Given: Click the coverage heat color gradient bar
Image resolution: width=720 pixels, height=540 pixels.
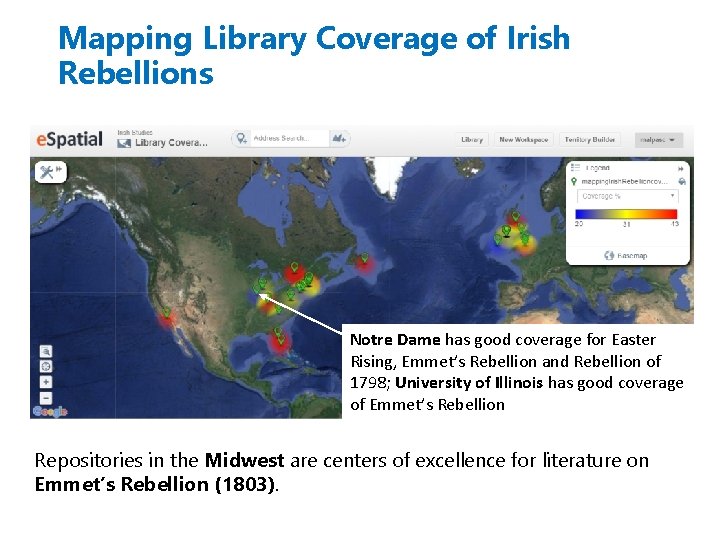Looking at the screenshot, I should click(x=626, y=214).
